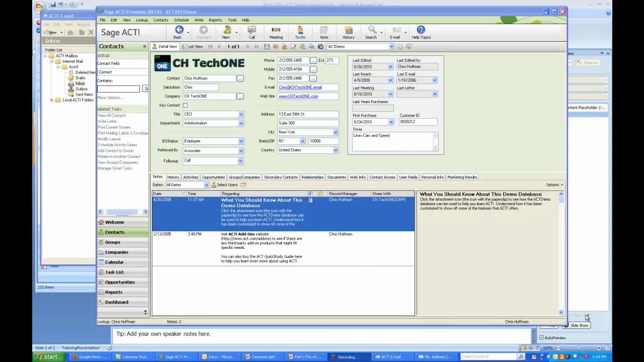Click View All Contacts task link
This screenshot has width=644, height=362.
coord(112,116)
